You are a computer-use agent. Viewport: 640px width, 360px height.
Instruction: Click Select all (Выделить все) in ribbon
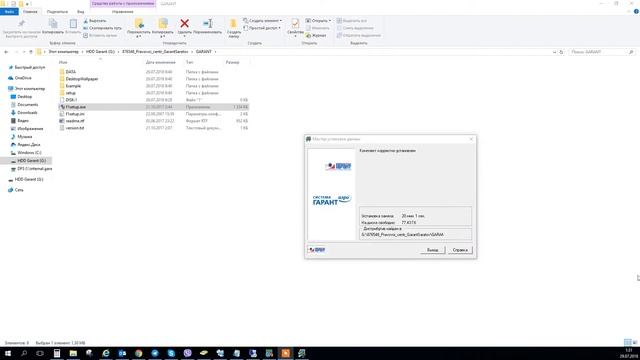(351, 21)
